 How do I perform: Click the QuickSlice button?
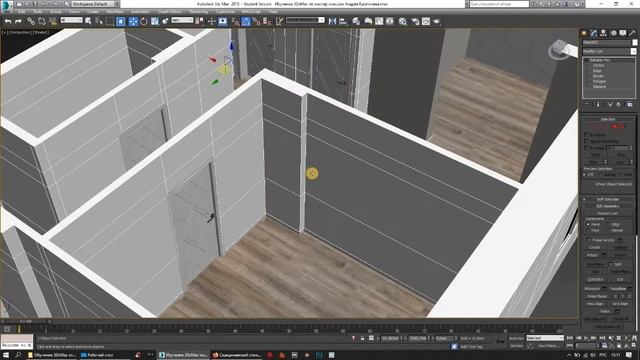click(595, 279)
